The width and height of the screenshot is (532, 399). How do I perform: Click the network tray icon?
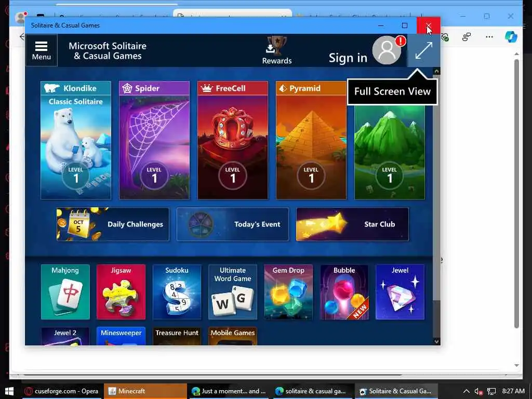pyautogui.click(x=491, y=392)
